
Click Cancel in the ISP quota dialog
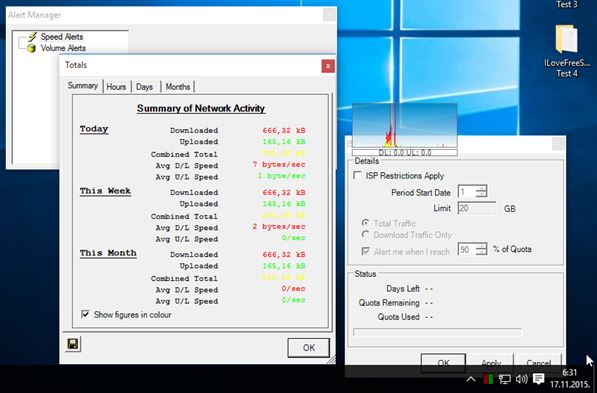538,363
